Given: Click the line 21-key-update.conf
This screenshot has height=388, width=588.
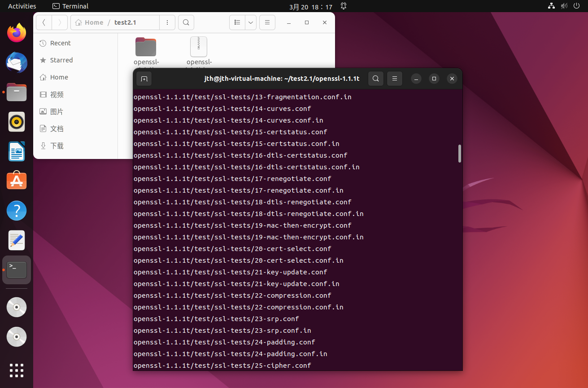Looking at the screenshot, I should [x=231, y=272].
